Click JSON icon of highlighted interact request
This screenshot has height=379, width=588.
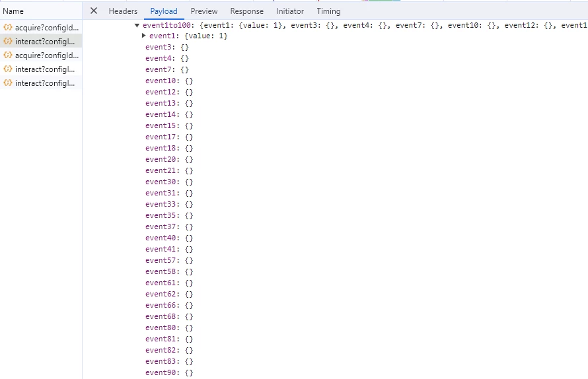pyautogui.click(x=7, y=41)
